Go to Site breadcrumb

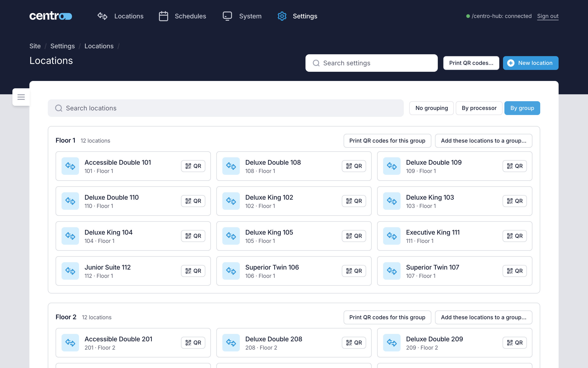coord(35,46)
